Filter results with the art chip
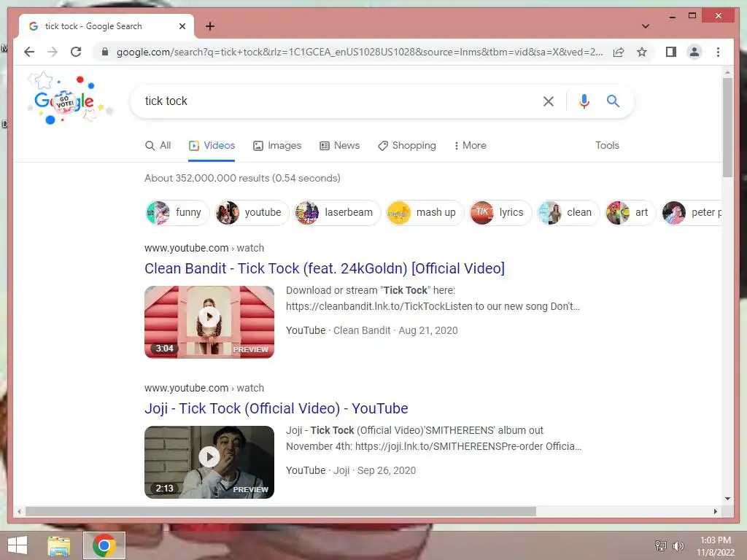747x560 pixels. tap(630, 212)
